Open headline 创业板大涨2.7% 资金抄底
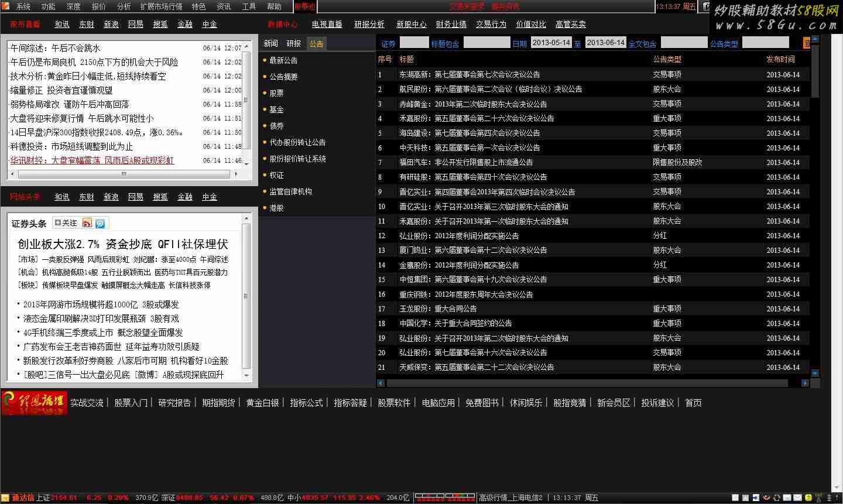 (123, 244)
